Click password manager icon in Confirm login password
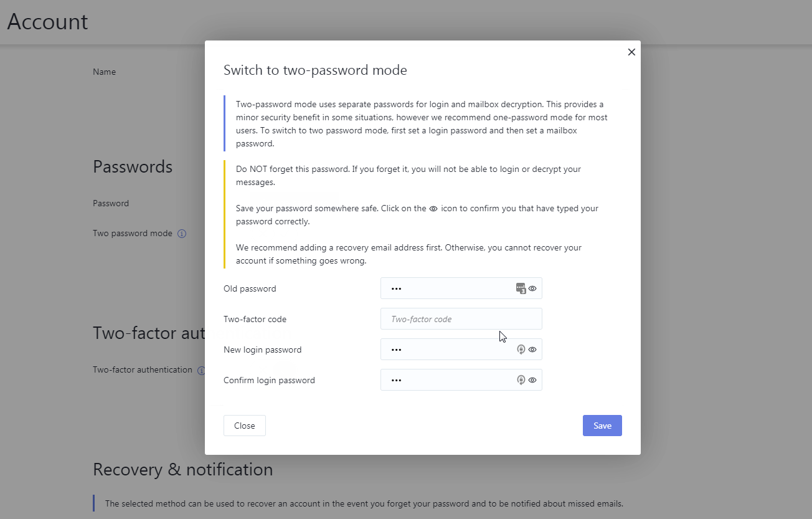The height and width of the screenshot is (519, 812). click(521, 380)
